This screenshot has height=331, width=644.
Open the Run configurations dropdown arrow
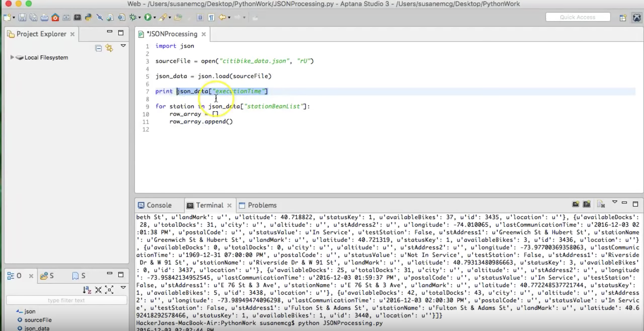tap(154, 18)
